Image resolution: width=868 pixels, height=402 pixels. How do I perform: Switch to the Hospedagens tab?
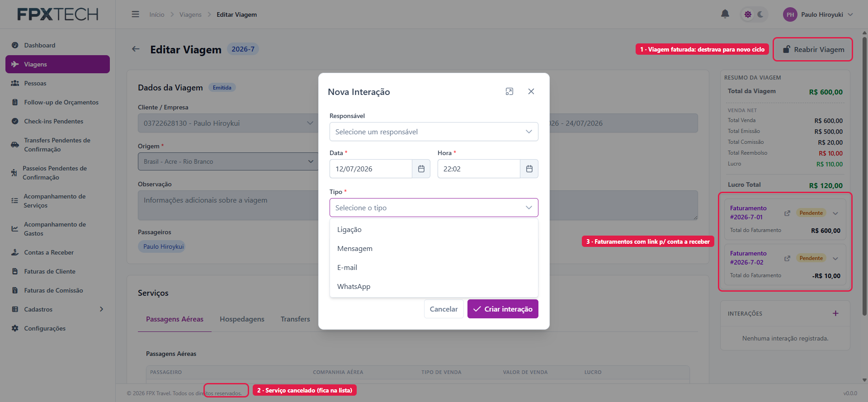[242, 319]
